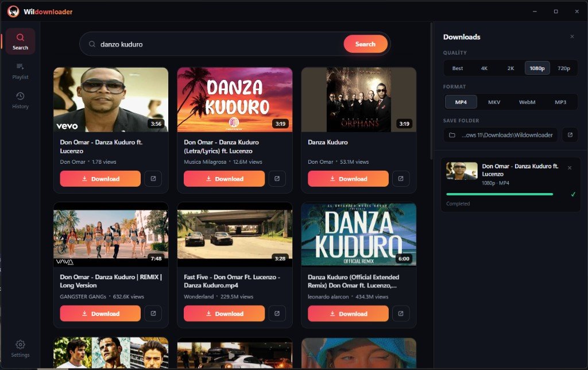Open the History section in sidebar
The height and width of the screenshot is (370, 588).
click(x=20, y=101)
